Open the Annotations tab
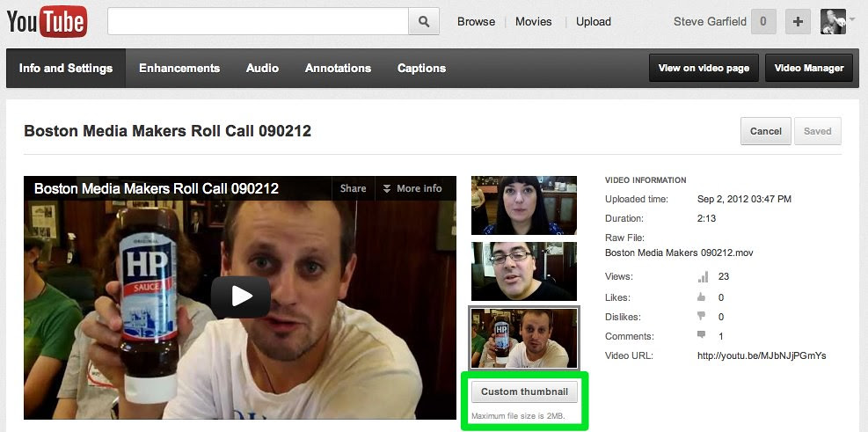 338,68
